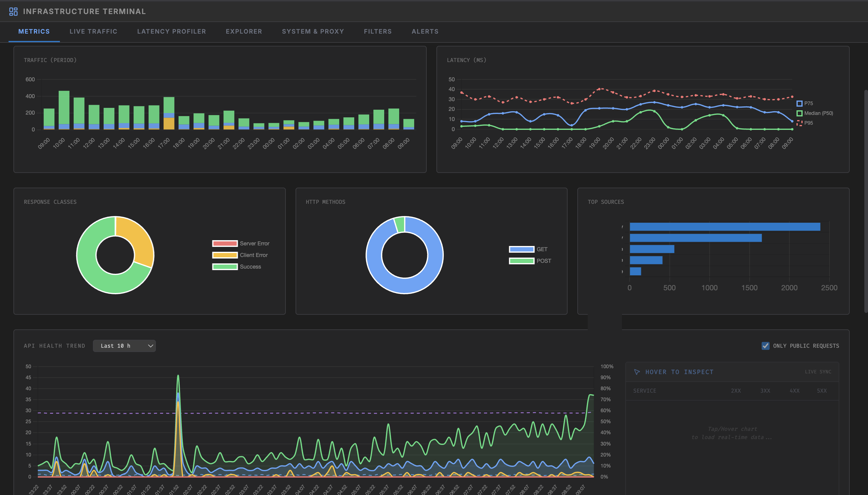Open the Live Traffic tab

tap(94, 31)
